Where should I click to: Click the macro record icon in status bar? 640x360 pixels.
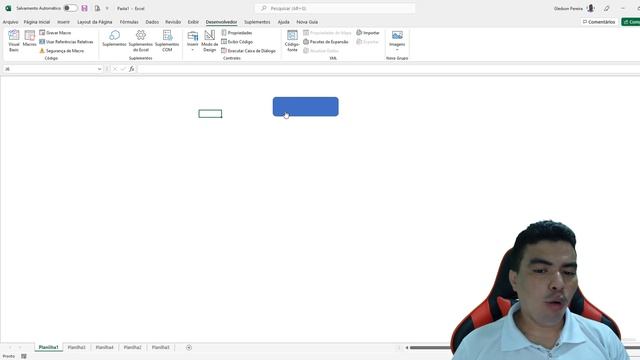coord(24,356)
